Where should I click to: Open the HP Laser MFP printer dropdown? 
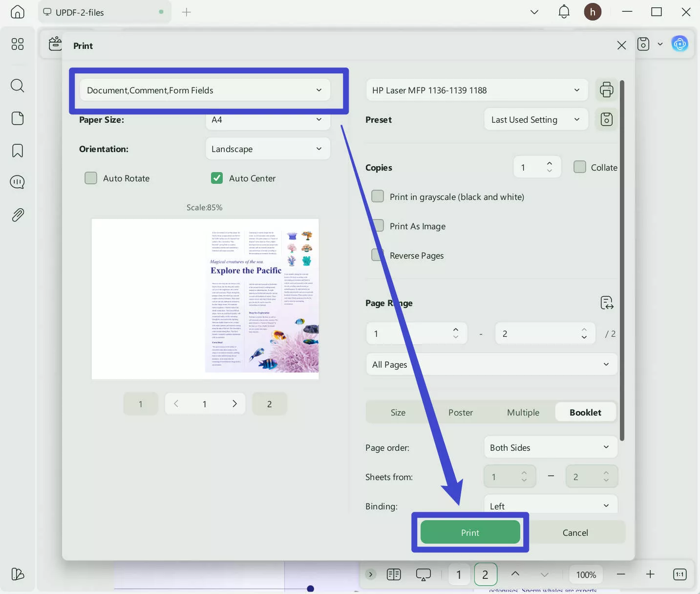click(x=477, y=90)
